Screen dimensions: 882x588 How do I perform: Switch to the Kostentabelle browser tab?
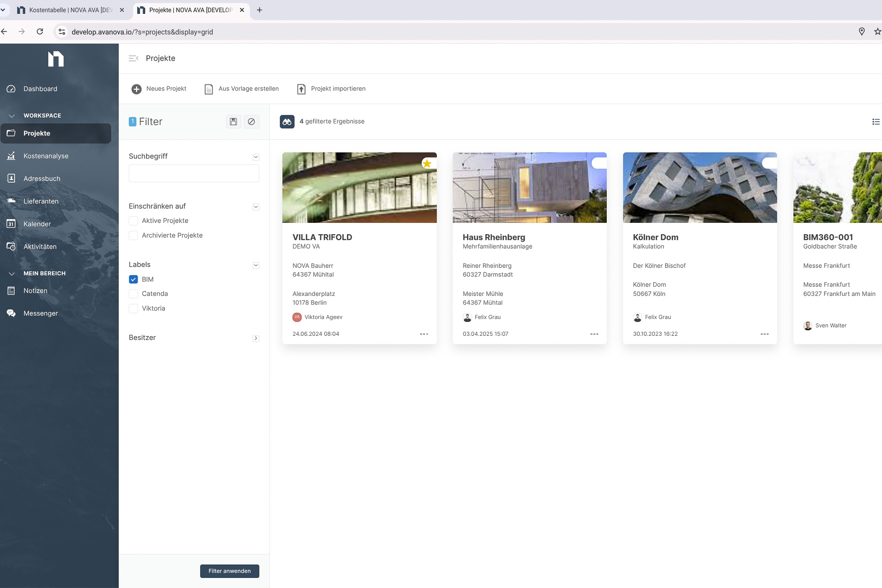pos(69,10)
